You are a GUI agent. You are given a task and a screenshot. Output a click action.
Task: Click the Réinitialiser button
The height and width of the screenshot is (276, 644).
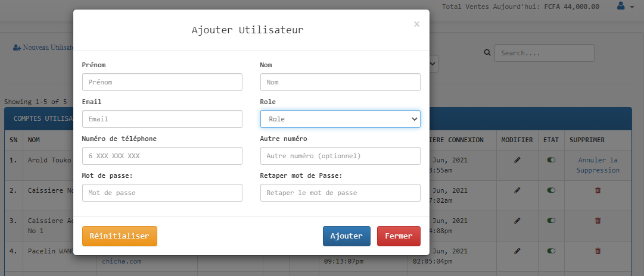pos(119,236)
